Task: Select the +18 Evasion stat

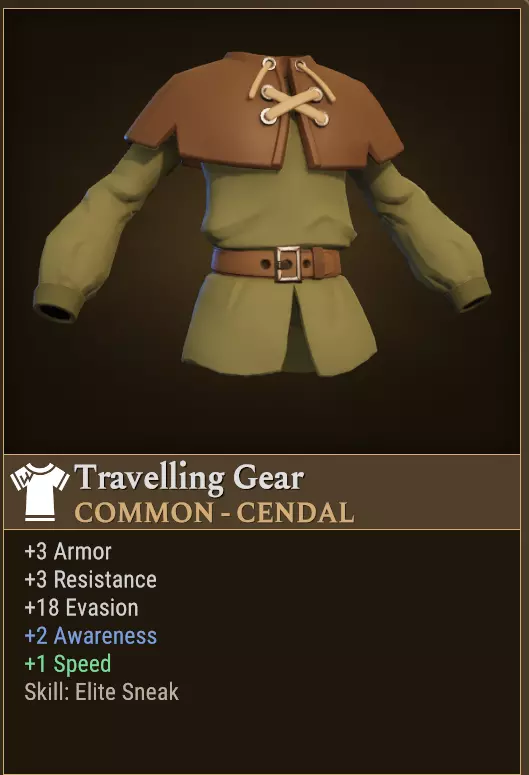Action: [82, 607]
